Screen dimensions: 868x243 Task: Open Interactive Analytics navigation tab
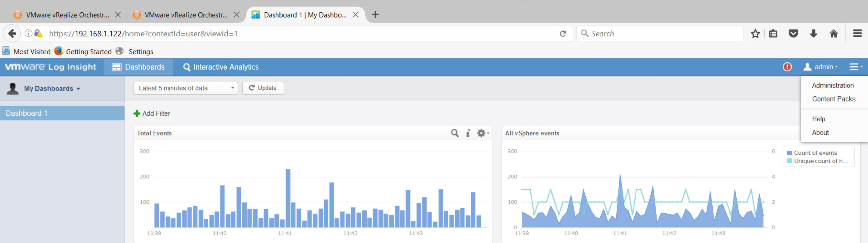point(221,67)
